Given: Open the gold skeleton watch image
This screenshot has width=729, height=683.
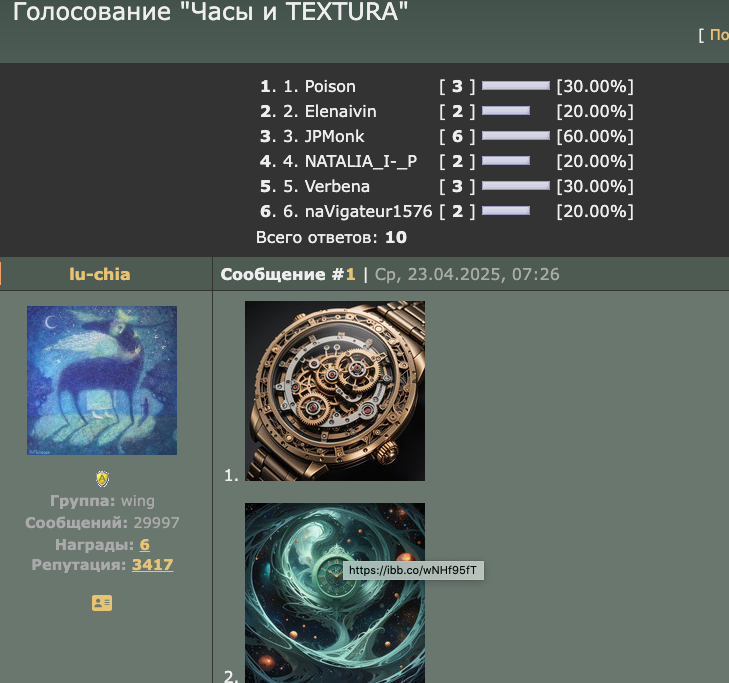Looking at the screenshot, I should [x=335, y=391].
